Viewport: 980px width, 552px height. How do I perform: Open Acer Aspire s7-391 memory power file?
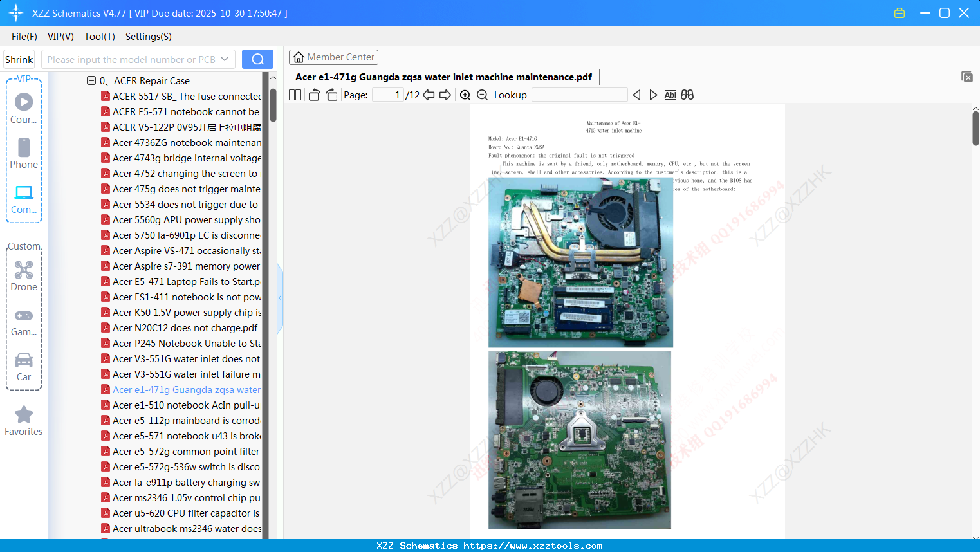tap(187, 266)
